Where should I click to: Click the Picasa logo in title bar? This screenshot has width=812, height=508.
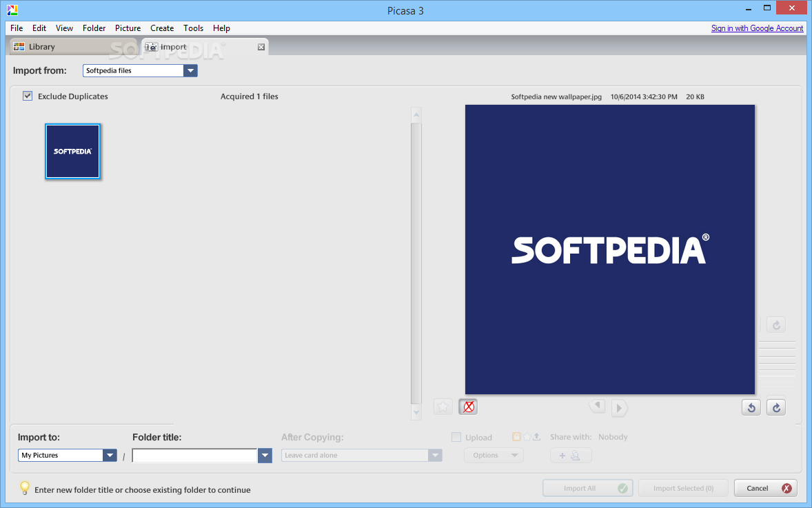pyautogui.click(x=12, y=10)
